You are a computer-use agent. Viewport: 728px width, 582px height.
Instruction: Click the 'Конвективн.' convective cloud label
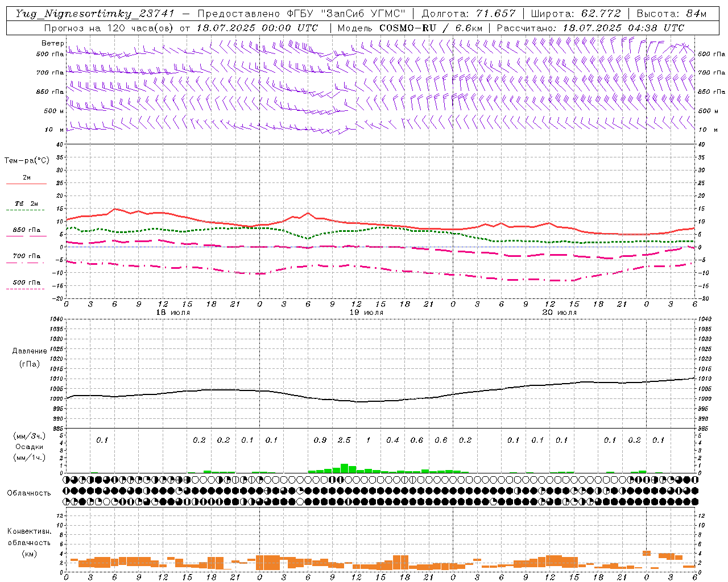pos(29,531)
